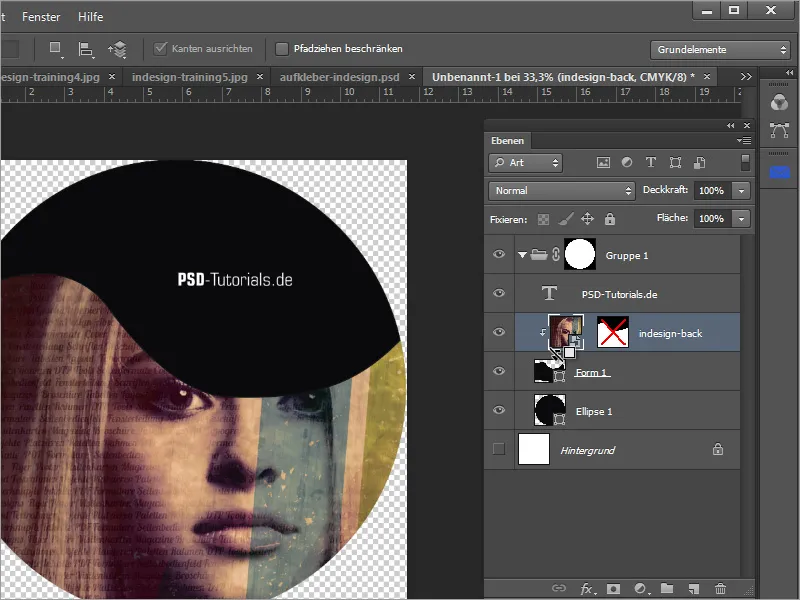Filter layers by type layer icon
Viewport: 800px width, 600px height.
651,162
